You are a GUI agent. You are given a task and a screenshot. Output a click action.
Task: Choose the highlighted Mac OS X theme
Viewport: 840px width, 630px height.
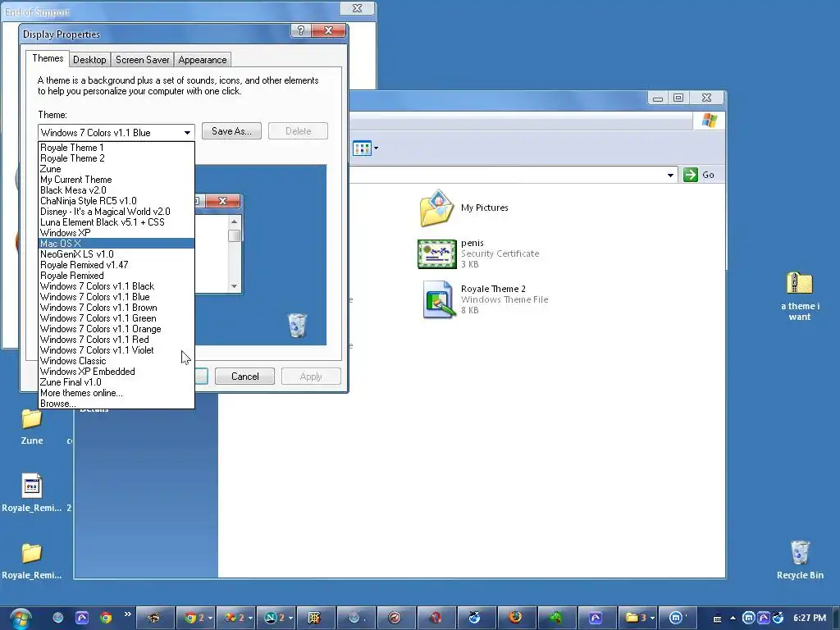[x=116, y=244]
